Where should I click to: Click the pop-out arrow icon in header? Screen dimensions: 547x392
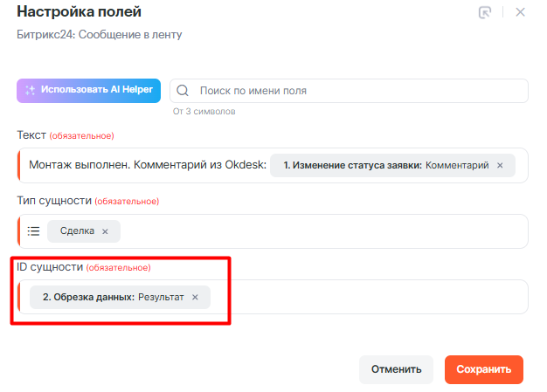pos(486,12)
